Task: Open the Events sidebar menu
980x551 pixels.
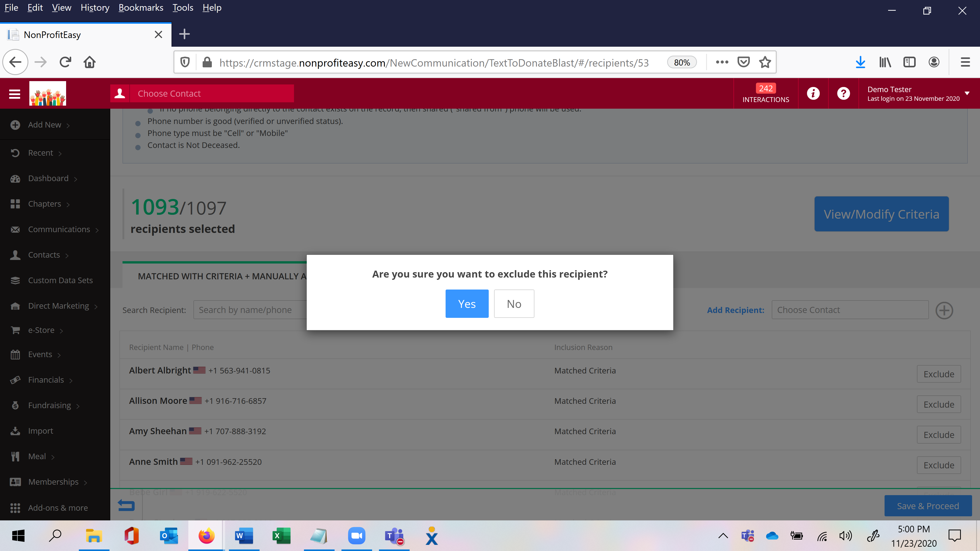Action: tap(40, 354)
